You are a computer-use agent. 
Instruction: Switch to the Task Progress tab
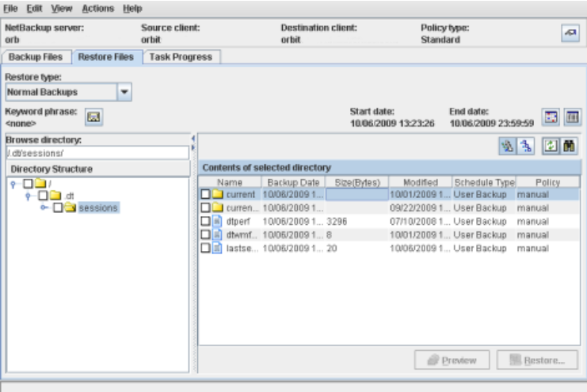181,57
